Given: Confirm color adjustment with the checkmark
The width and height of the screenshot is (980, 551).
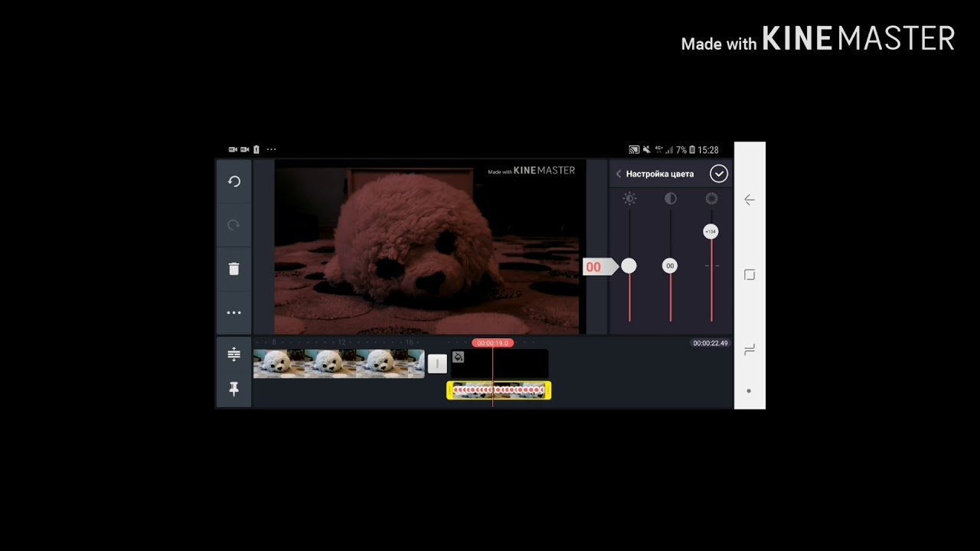Looking at the screenshot, I should point(718,174).
